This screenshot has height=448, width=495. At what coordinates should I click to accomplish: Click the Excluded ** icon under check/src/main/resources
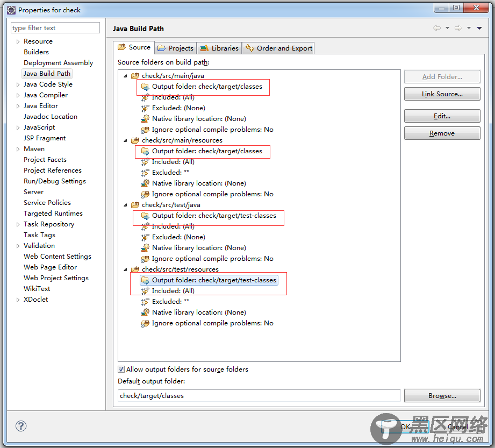coord(145,173)
